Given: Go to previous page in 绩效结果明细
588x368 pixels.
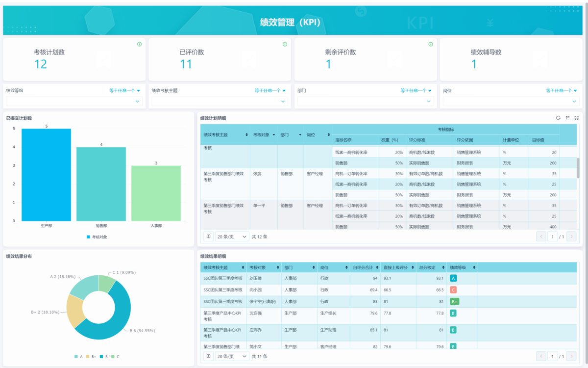Looking at the screenshot, I should tap(541, 356).
